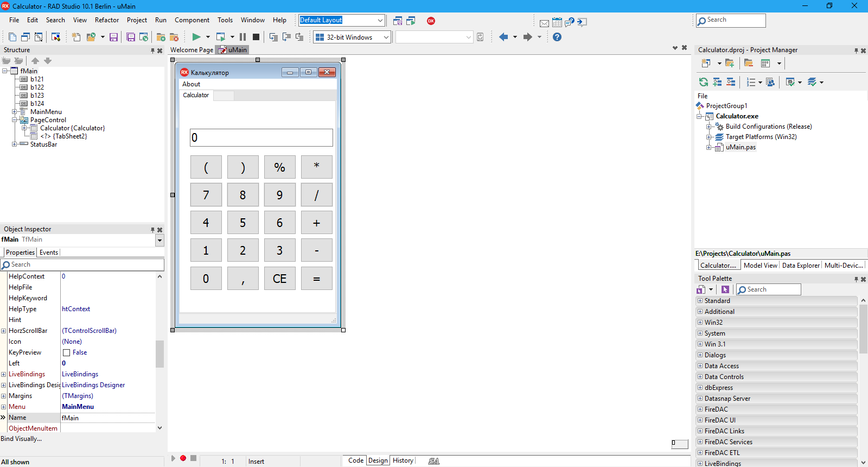Expand the Dialogs palette category

700,355
